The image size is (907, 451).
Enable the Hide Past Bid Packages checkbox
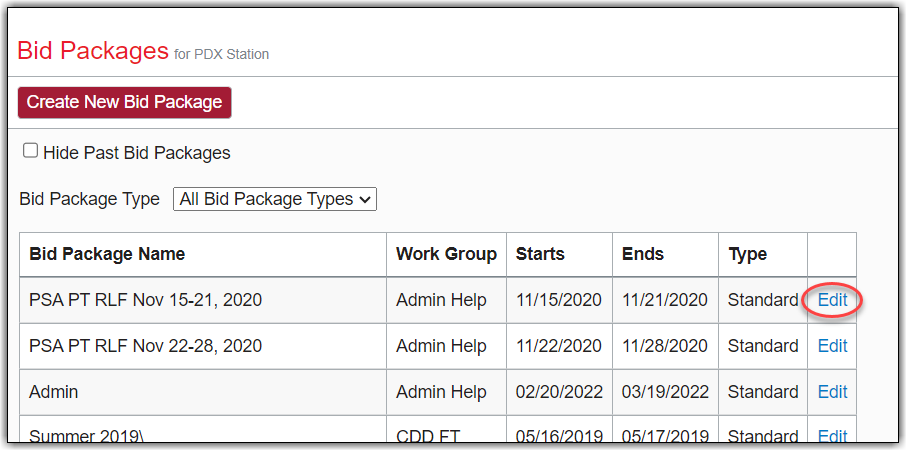(31, 151)
